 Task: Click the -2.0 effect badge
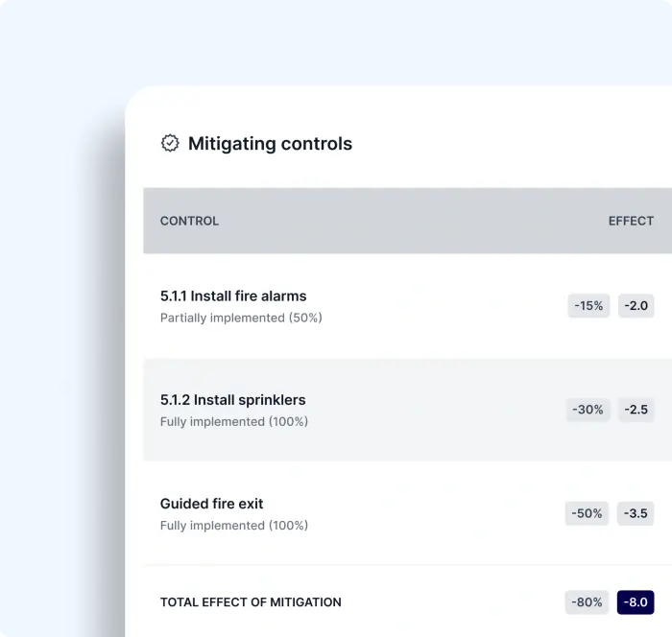coord(636,306)
